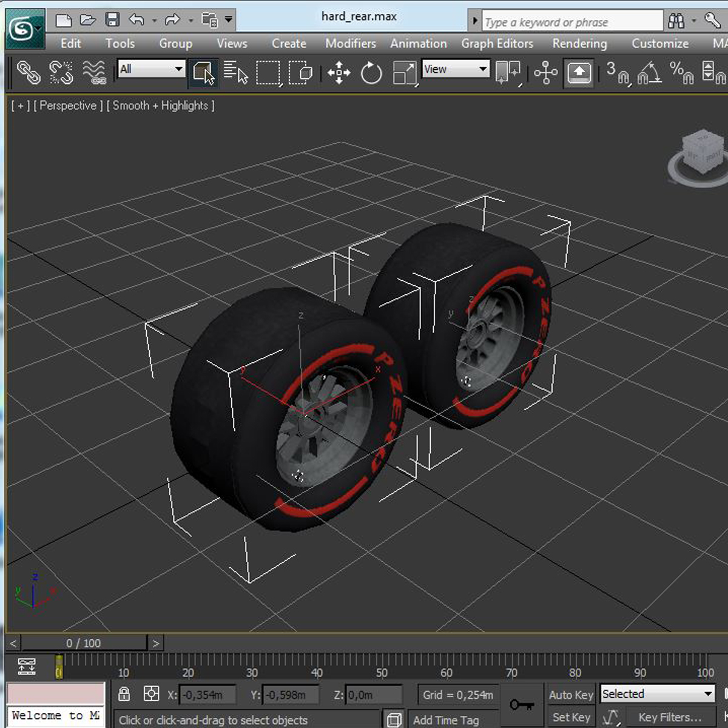Open the Graph Editors menu
728x728 pixels.
pyautogui.click(x=497, y=43)
